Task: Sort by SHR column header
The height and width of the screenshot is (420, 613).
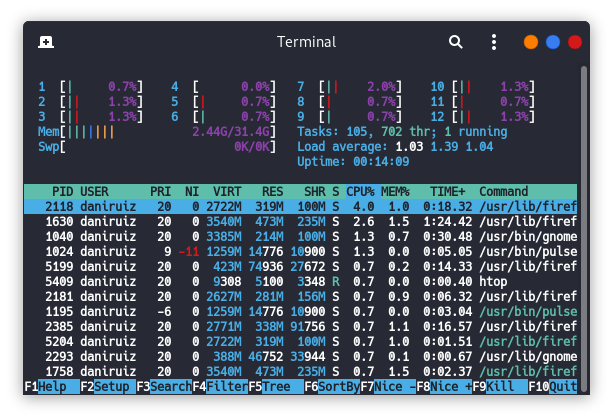Action: tap(315, 192)
